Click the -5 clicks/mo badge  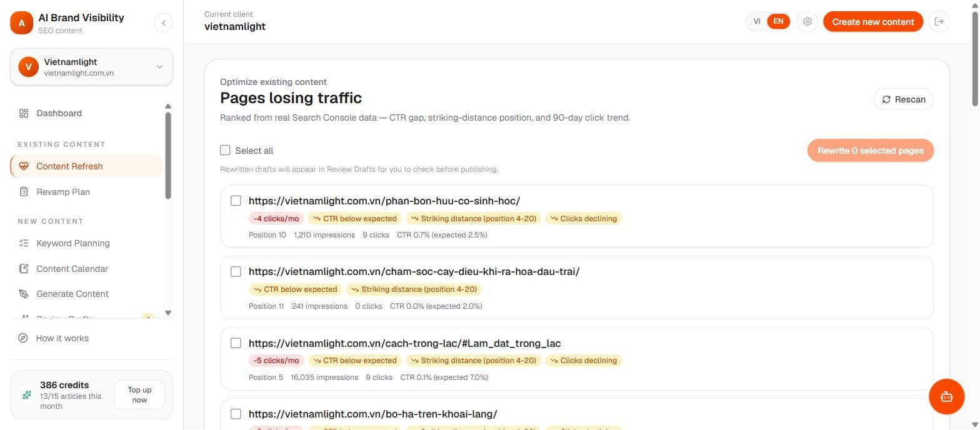click(276, 360)
